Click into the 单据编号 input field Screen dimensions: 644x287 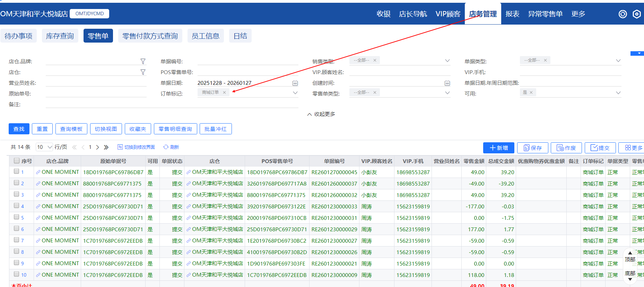247,61
